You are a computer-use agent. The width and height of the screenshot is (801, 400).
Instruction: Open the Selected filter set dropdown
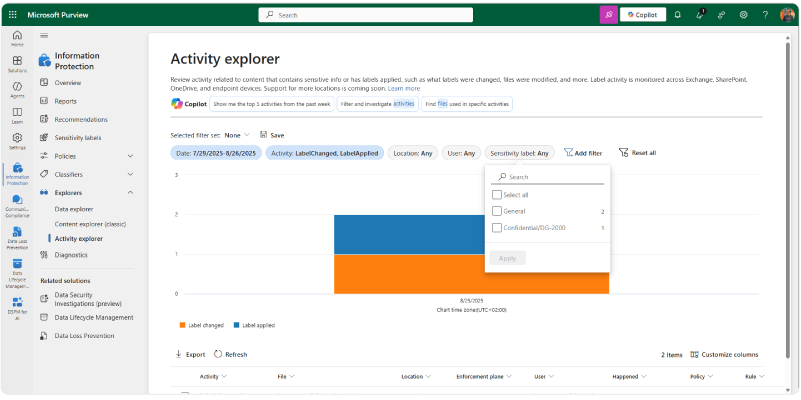click(238, 135)
